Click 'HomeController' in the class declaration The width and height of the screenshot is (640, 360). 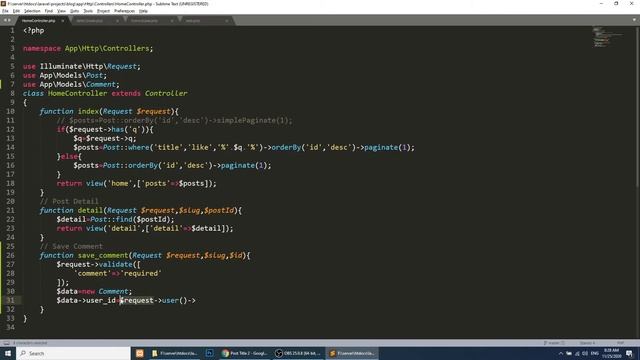pyautogui.click(x=78, y=93)
